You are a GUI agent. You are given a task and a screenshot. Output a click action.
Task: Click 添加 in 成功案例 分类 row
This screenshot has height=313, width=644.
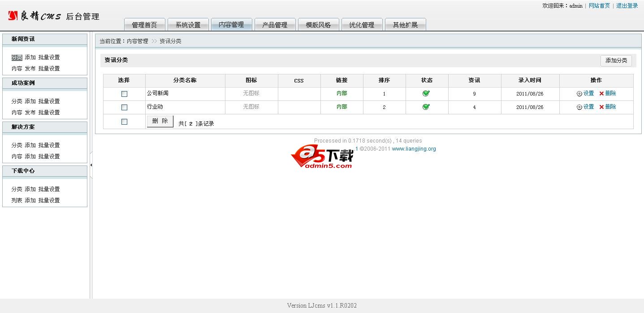(x=30, y=101)
